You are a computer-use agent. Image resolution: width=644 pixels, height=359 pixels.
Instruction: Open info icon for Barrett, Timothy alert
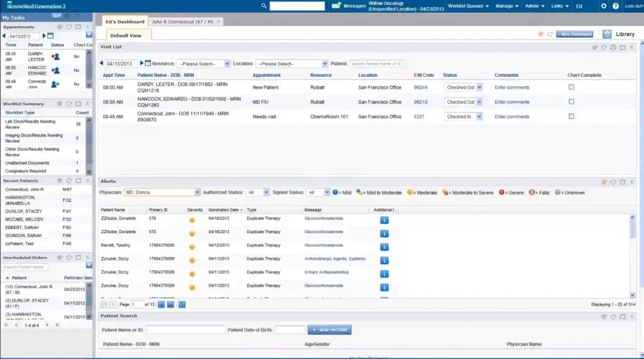pyautogui.click(x=384, y=247)
